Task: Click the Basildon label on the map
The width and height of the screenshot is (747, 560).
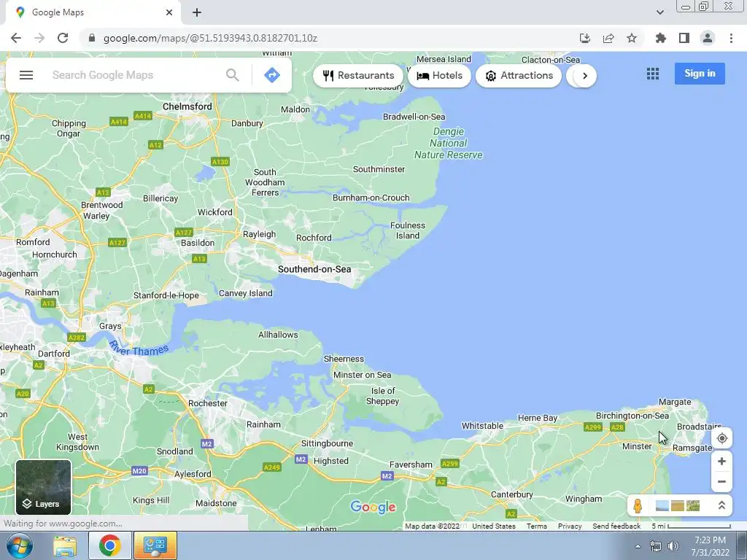Action: click(198, 243)
